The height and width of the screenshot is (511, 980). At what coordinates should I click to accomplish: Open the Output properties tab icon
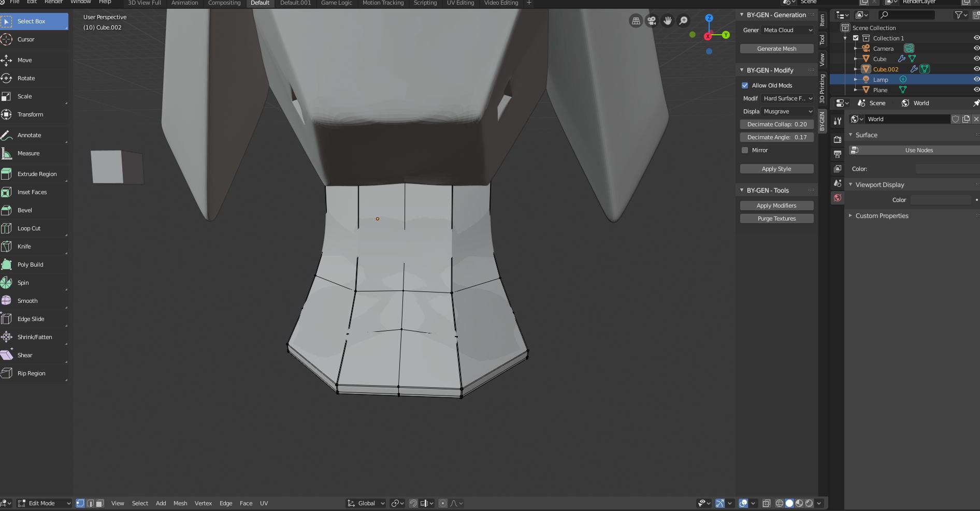click(838, 154)
